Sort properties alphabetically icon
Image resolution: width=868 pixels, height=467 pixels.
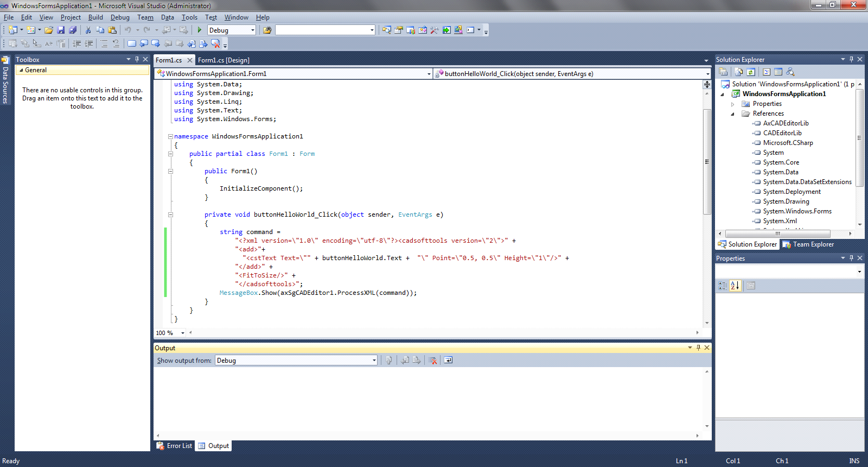pos(735,286)
